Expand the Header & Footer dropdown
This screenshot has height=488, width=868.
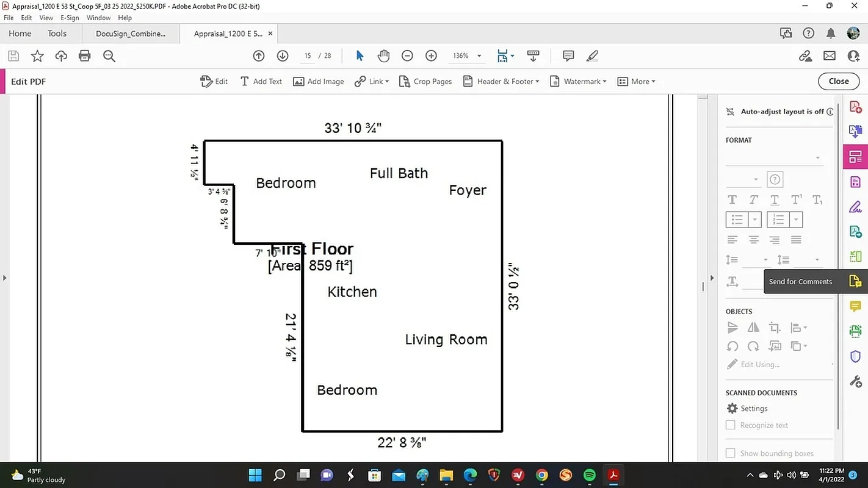[x=501, y=81]
